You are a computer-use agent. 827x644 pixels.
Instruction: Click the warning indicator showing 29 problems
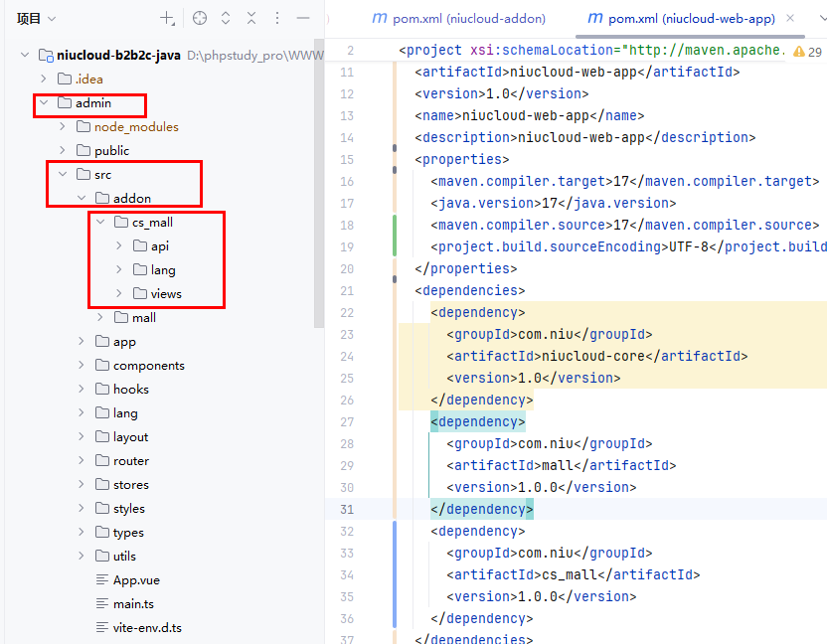pos(807,51)
